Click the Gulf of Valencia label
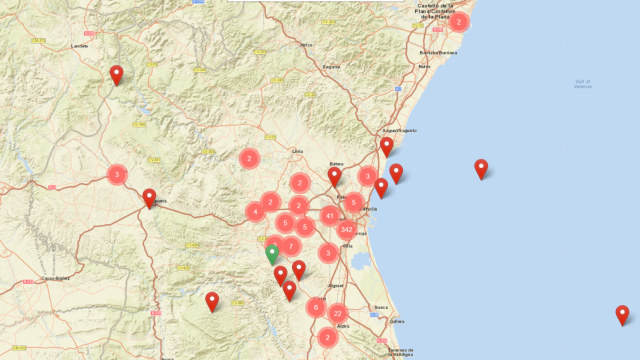This screenshot has width=640, height=360. [582, 84]
